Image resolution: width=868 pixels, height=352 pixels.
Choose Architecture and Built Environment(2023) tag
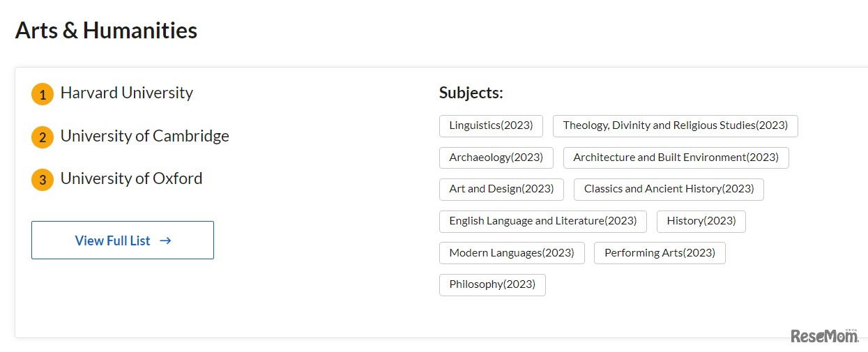tap(676, 158)
